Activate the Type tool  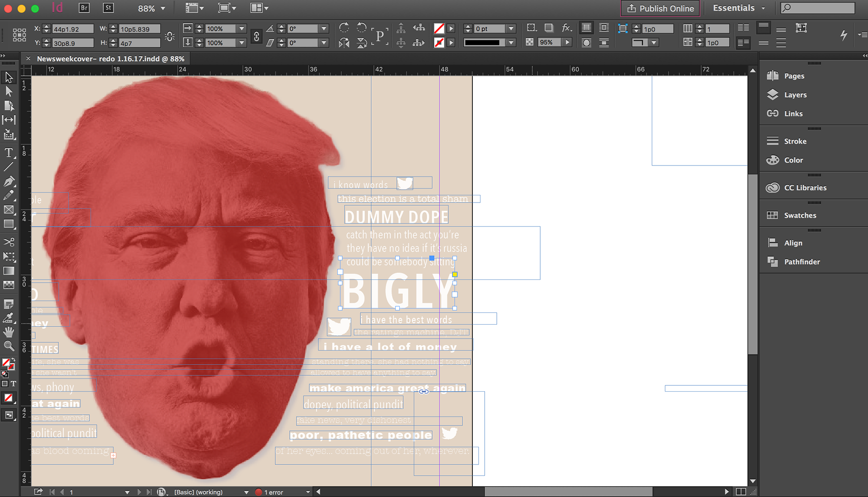9,153
